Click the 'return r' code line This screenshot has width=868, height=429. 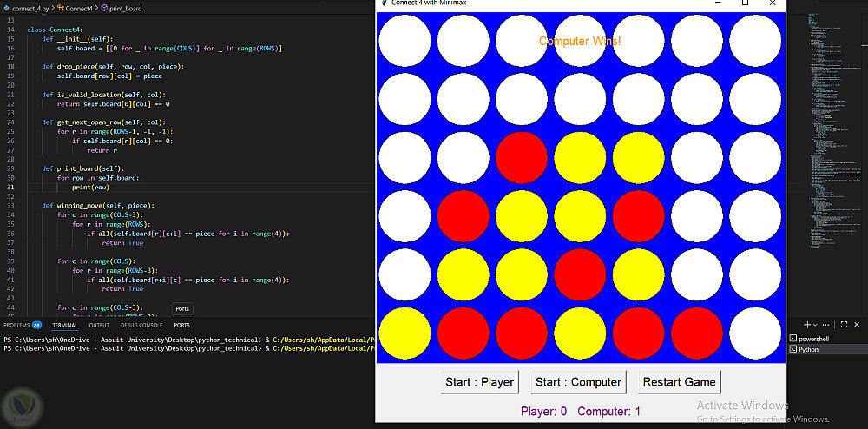click(x=102, y=150)
